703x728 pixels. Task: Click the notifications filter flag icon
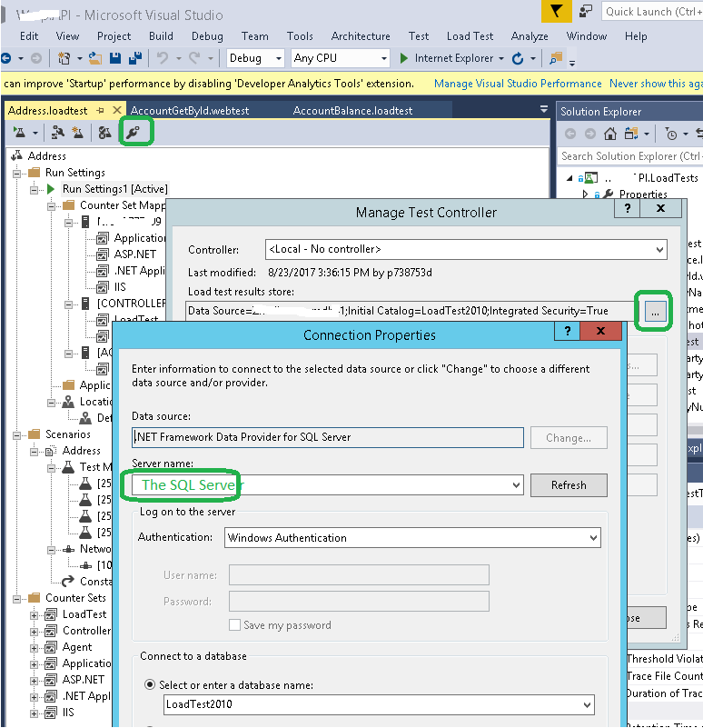[x=556, y=11]
